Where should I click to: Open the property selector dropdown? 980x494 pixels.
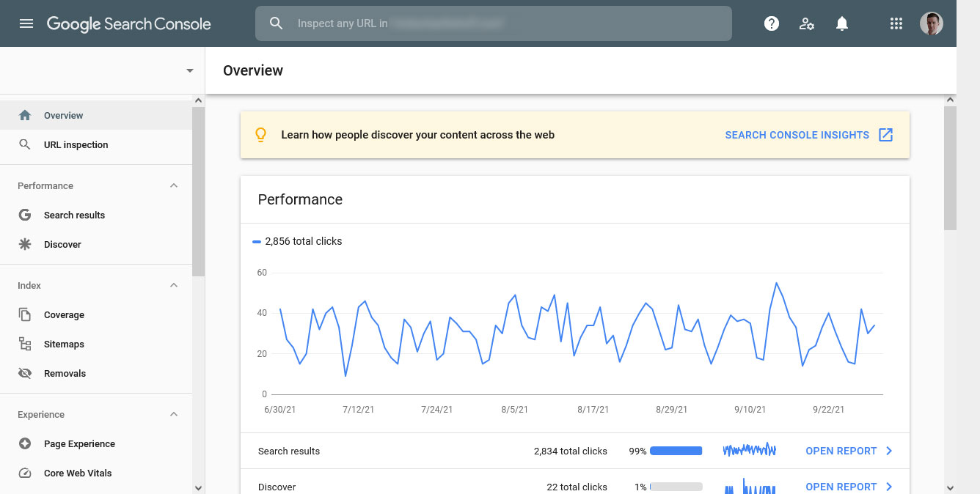click(190, 70)
